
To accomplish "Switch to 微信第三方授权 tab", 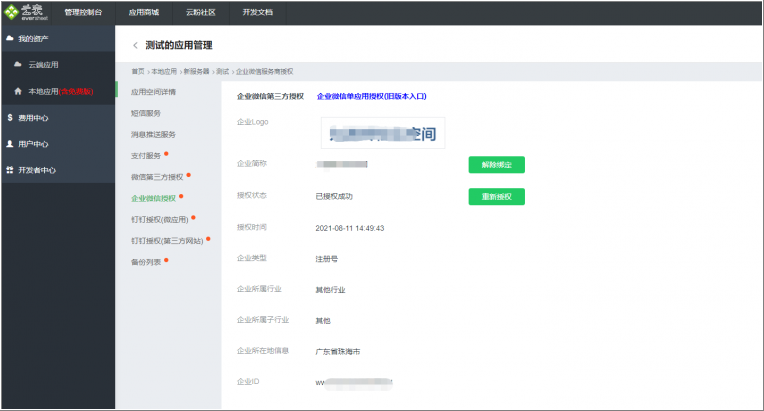I will pyautogui.click(x=157, y=177).
